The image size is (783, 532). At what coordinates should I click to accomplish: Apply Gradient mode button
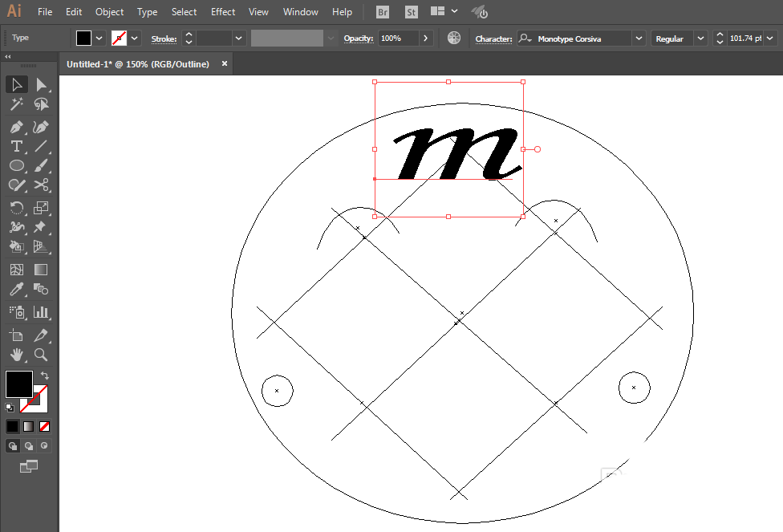[28, 426]
